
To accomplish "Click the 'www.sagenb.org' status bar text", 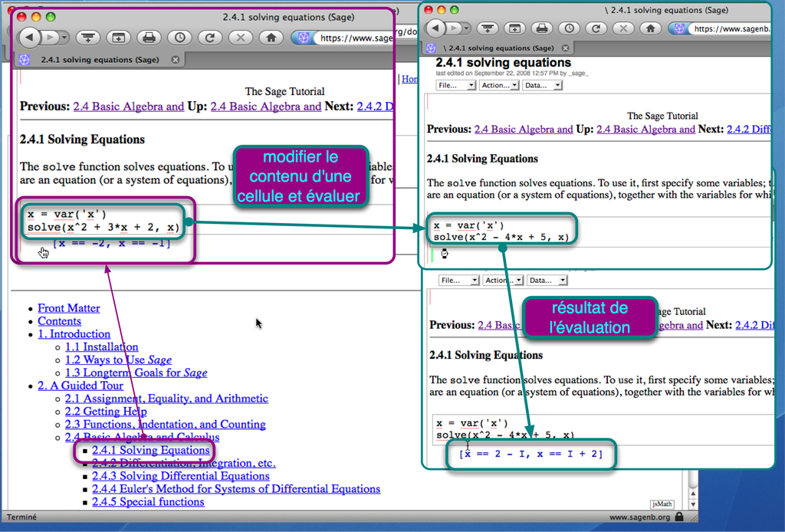I will point(639,517).
